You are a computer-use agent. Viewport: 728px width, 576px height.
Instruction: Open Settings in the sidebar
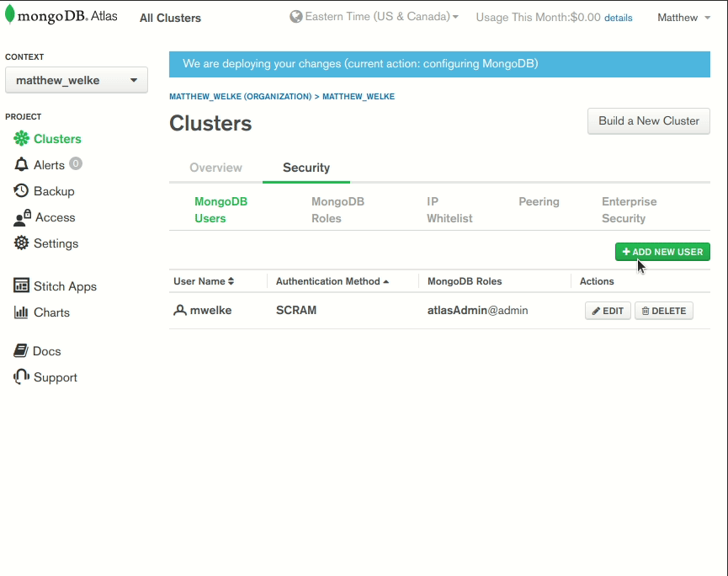click(56, 243)
